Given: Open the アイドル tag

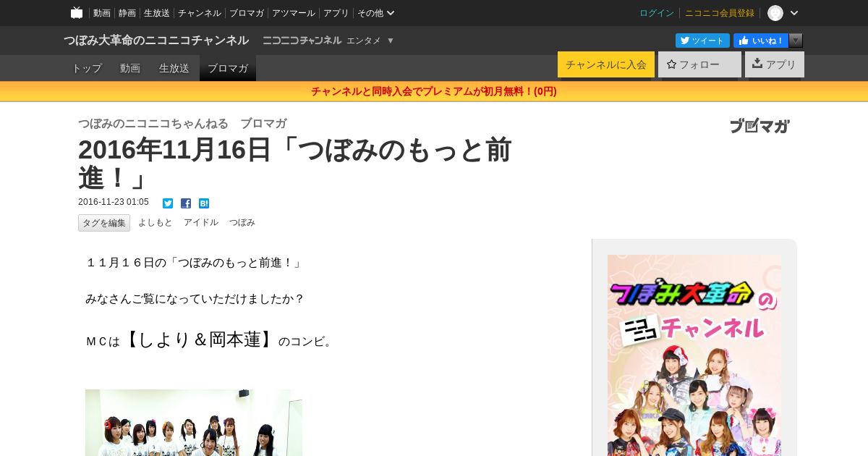Looking at the screenshot, I should coord(201,223).
